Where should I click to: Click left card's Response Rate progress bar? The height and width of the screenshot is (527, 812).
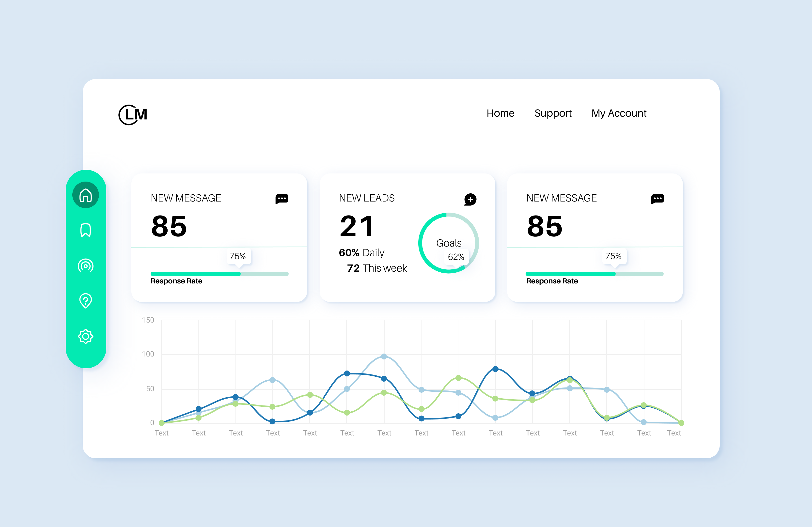click(x=219, y=274)
